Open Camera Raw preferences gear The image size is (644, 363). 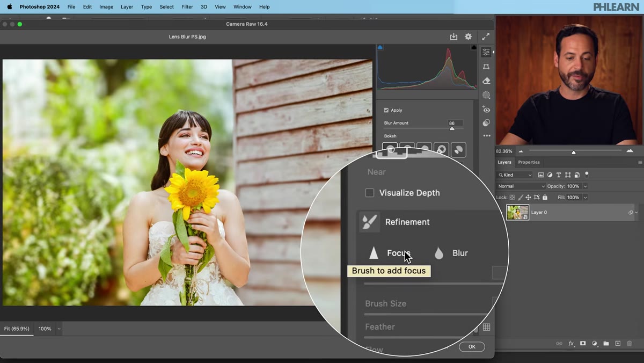pos(468,37)
